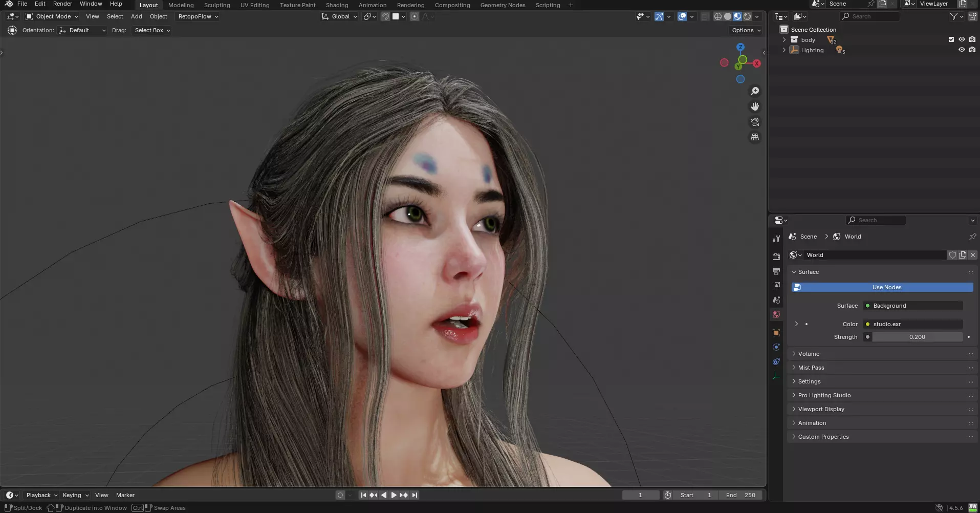Image resolution: width=980 pixels, height=513 pixels.
Task: Play the animation forward
Action: click(394, 495)
